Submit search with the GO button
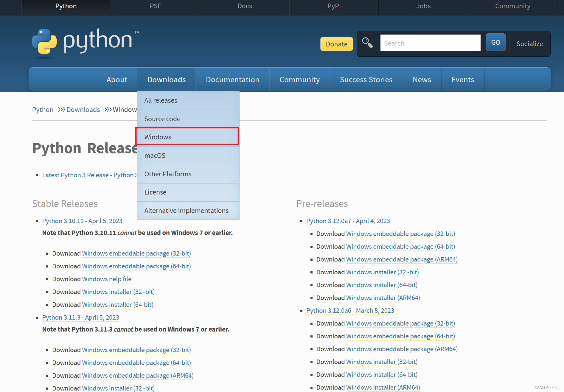 tap(495, 42)
